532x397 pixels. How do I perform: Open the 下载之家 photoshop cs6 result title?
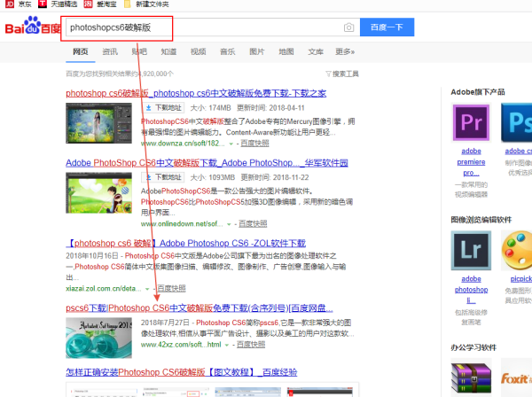point(196,93)
